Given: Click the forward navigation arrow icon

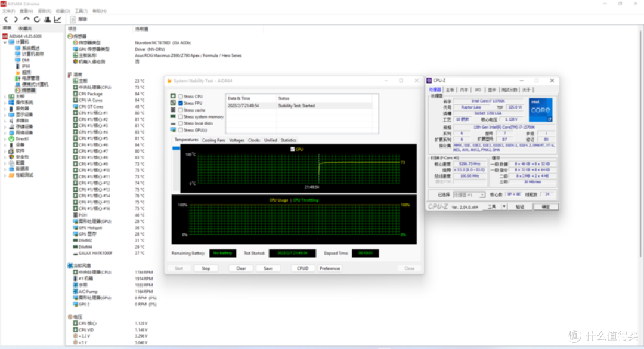Looking at the screenshot, I should pos(16,19).
